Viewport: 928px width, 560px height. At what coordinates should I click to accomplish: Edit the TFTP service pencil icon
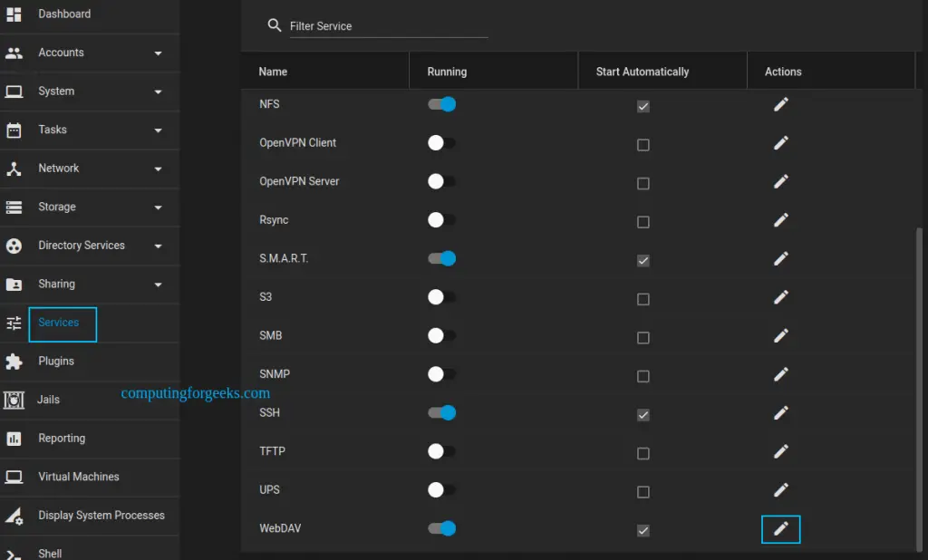tap(780, 451)
